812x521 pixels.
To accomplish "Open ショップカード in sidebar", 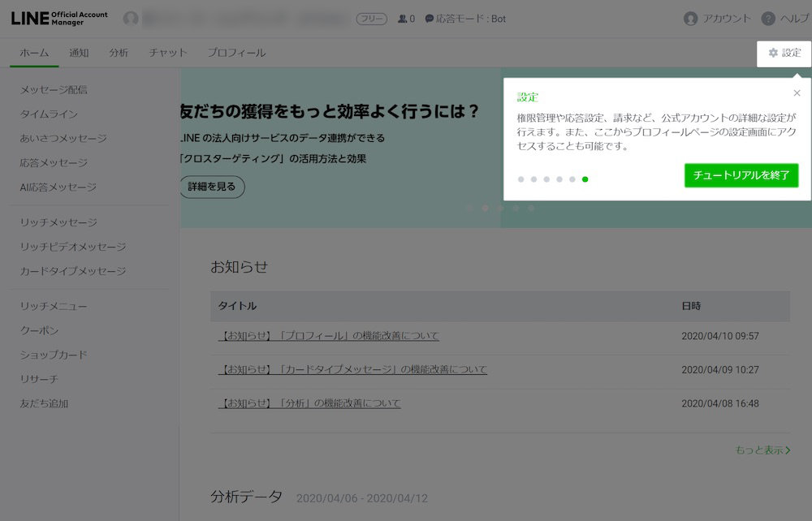I will [54, 355].
